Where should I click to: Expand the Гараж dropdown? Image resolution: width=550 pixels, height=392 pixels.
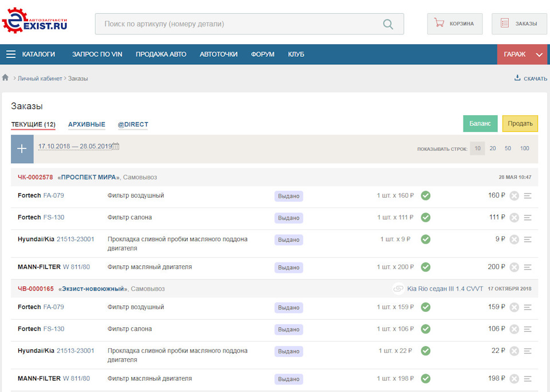click(522, 54)
